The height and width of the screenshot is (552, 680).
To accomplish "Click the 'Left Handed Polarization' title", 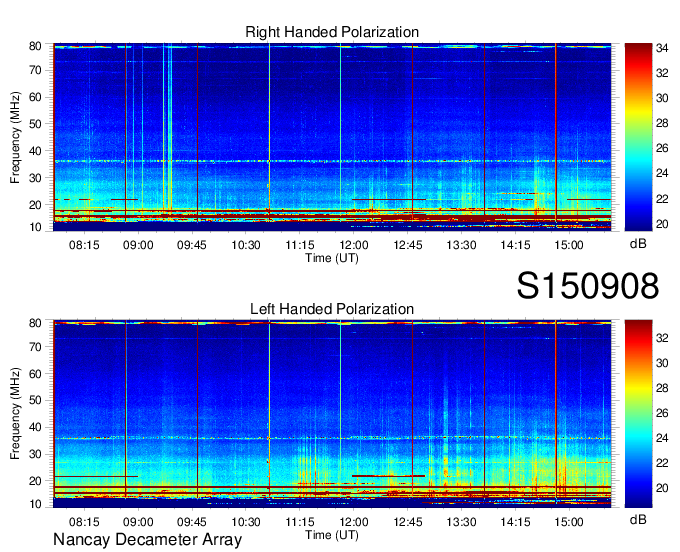I will (x=332, y=309).
